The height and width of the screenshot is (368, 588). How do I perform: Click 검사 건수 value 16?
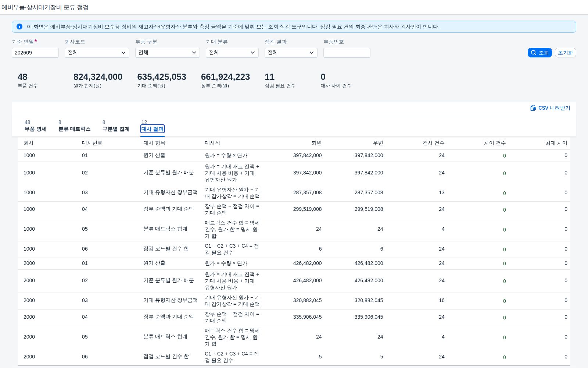pyautogui.click(x=442, y=300)
